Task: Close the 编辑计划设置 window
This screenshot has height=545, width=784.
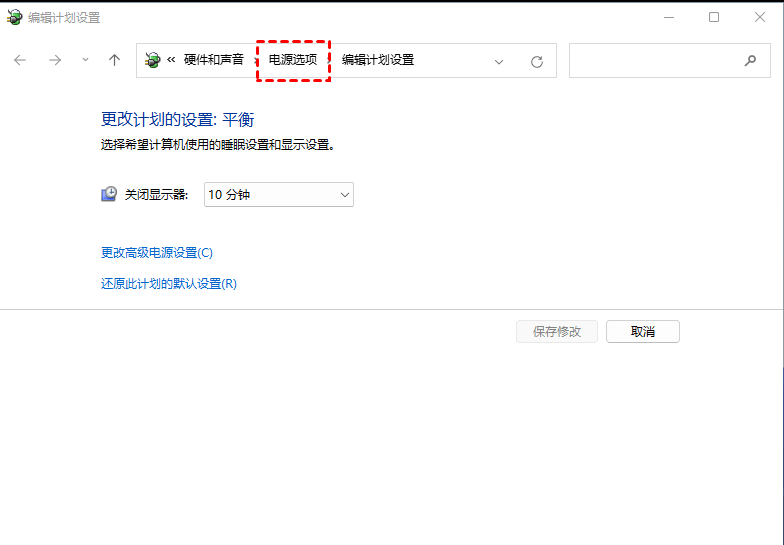Action: point(760,18)
